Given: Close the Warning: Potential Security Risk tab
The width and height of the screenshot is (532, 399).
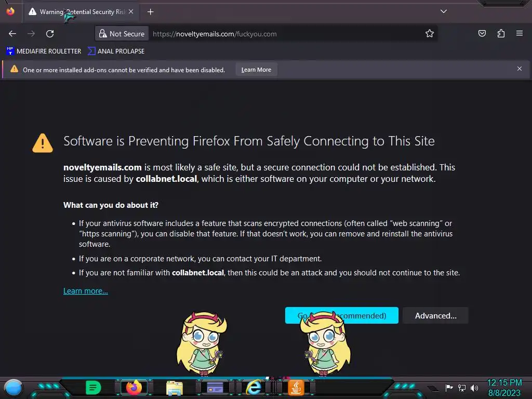Looking at the screenshot, I should (131, 11).
